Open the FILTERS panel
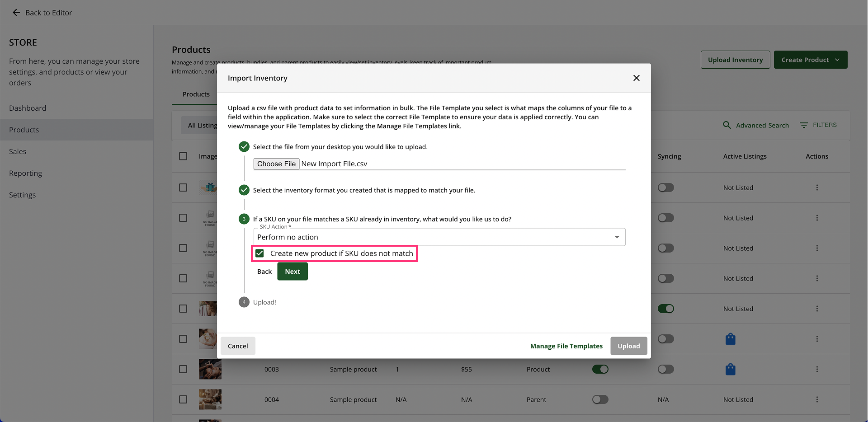 pyautogui.click(x=818, y=125)
